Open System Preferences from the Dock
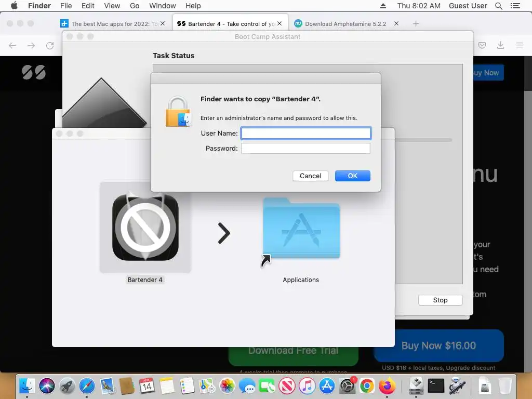Viewport: 532px width, 399px height. point(347,386)
